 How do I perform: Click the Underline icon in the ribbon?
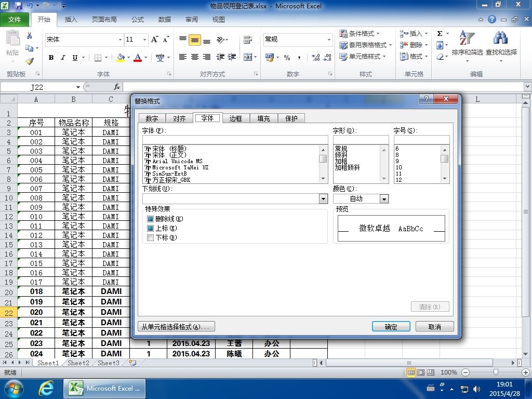pyautogui.click(x=75, y=58)
